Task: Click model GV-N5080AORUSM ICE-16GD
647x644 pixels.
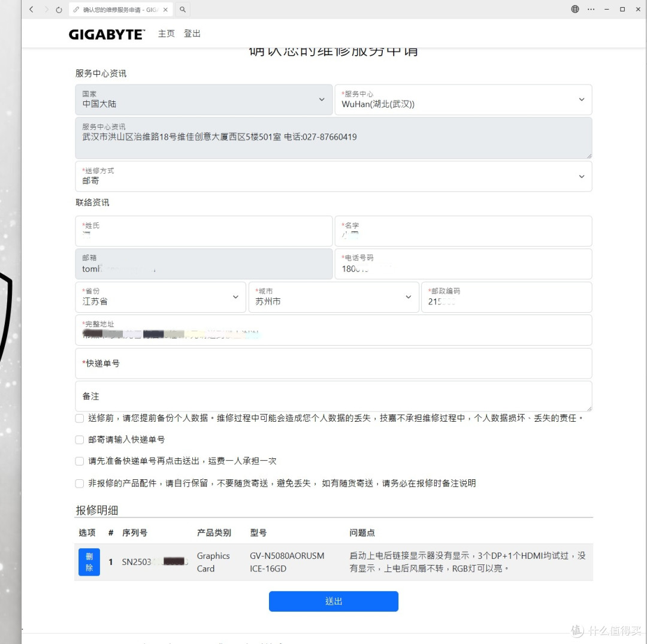Action: click(x=287, y=562)
